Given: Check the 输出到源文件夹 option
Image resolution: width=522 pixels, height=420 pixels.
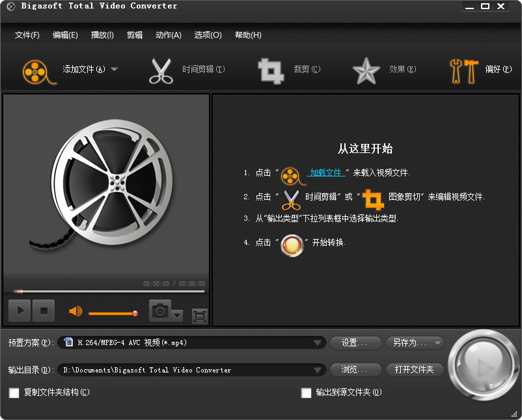Looking at the screenshot, I should click(306, 393).
